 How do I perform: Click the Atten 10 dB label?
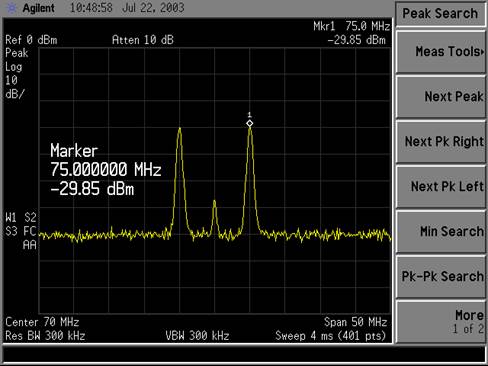click(x=143, y=40)
